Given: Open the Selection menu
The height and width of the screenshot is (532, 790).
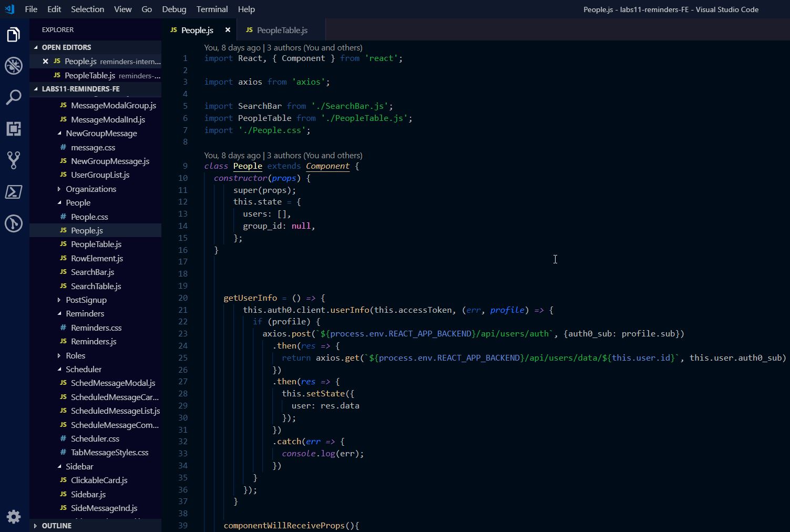Looking at the screenshot, I should (x=87, y=9).
